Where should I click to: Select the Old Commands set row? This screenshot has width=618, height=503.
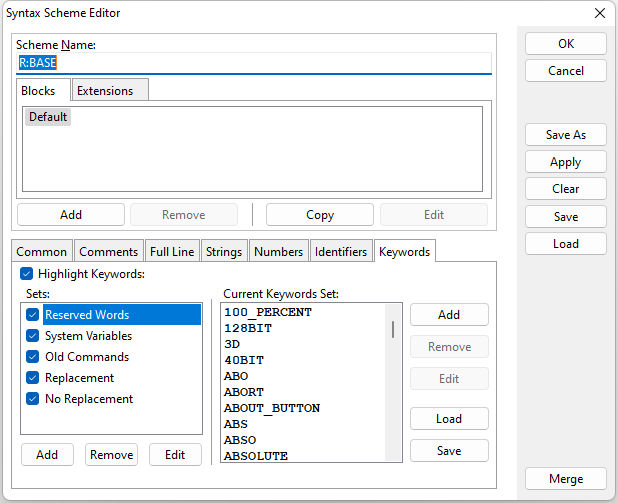pyautogui.click(x=122, y=356)
